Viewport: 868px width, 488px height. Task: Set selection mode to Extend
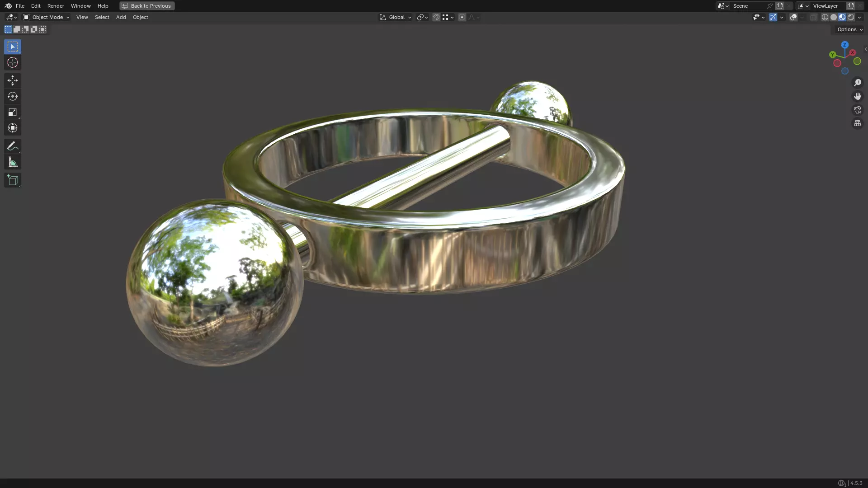17,29
